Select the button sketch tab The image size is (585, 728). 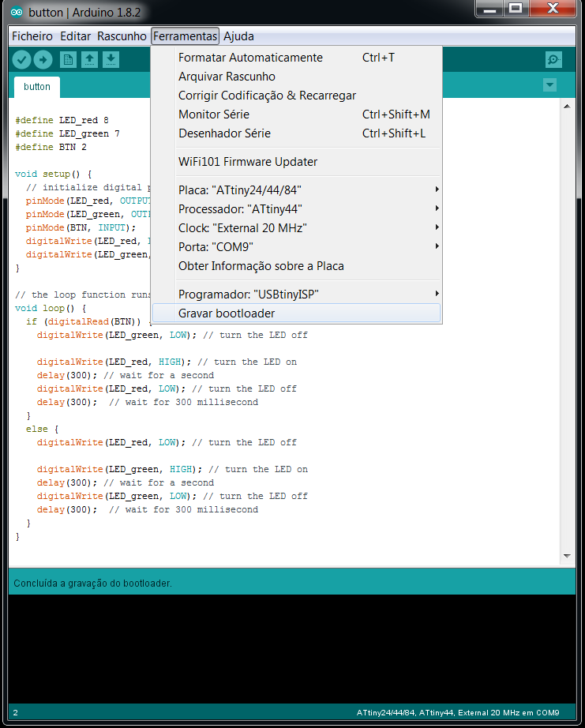pyautogui.click(x=37, y=87)
